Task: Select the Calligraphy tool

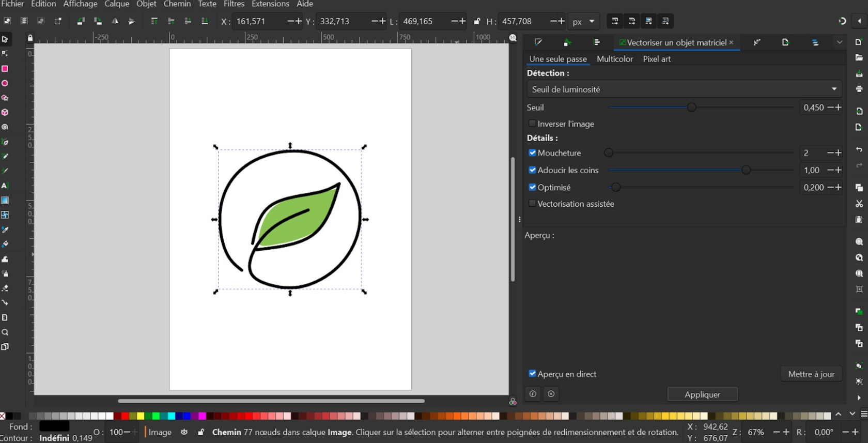Action: [5, 171]
